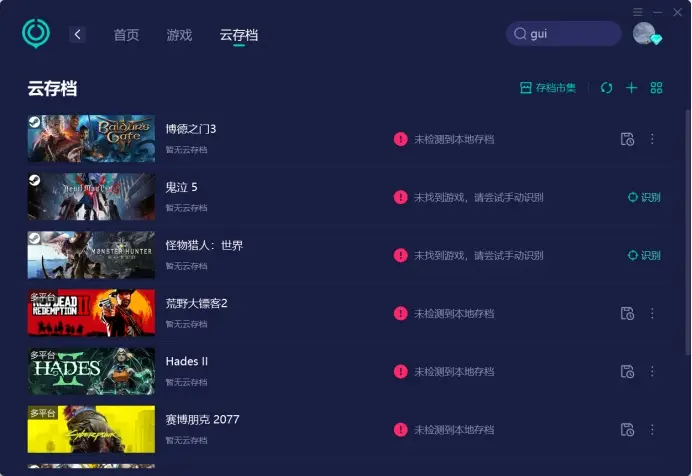Open the save history icon for 博德之门3
This screenshot has height=476, width=692.
point(627,139)
